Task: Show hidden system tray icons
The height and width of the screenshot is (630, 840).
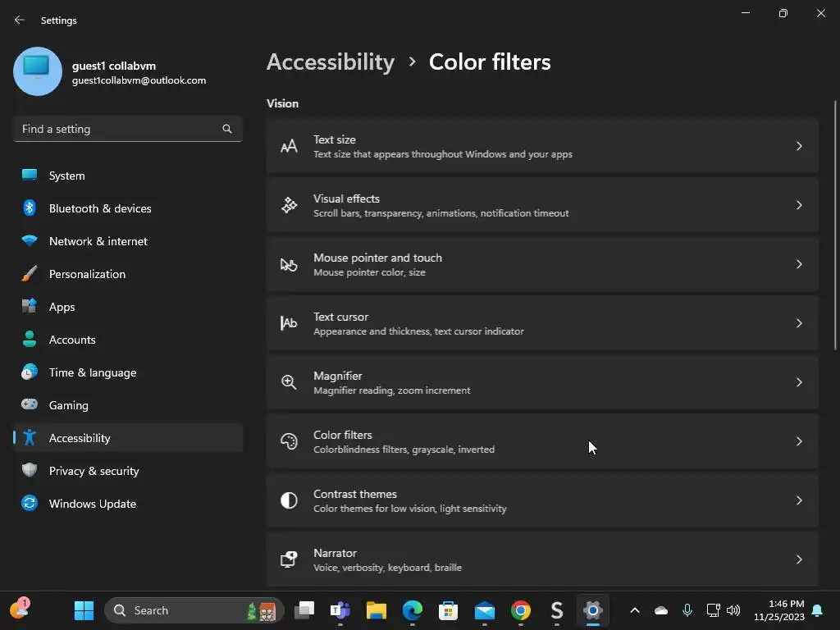Action: tap(634, 610)
